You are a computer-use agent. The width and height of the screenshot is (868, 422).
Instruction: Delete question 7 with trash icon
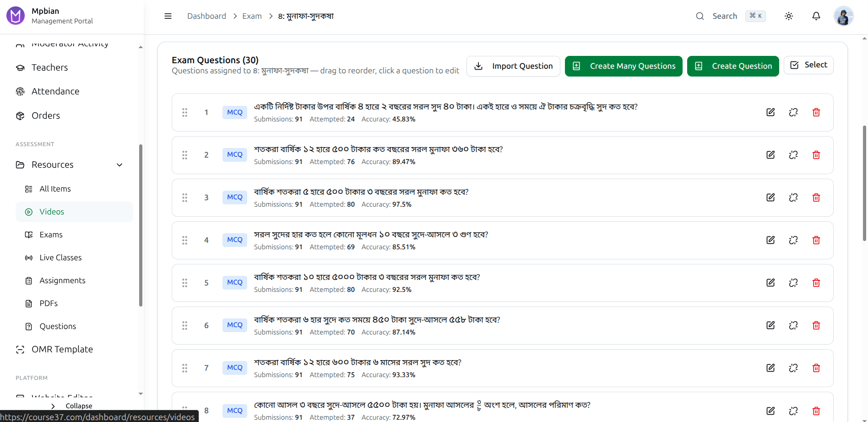(816, 368)
